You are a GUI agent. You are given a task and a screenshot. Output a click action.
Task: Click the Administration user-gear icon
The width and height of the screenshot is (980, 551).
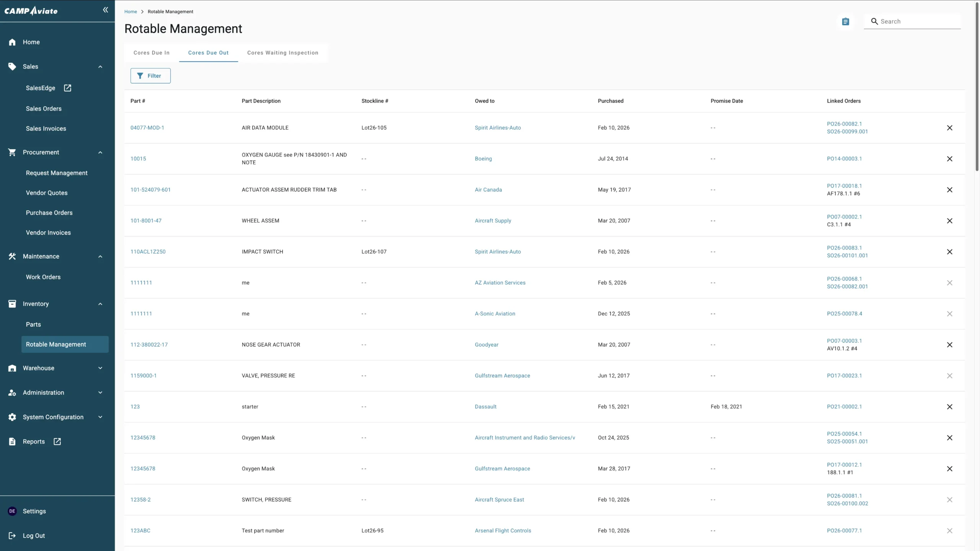pyautogui.click(x=12, y=393)
